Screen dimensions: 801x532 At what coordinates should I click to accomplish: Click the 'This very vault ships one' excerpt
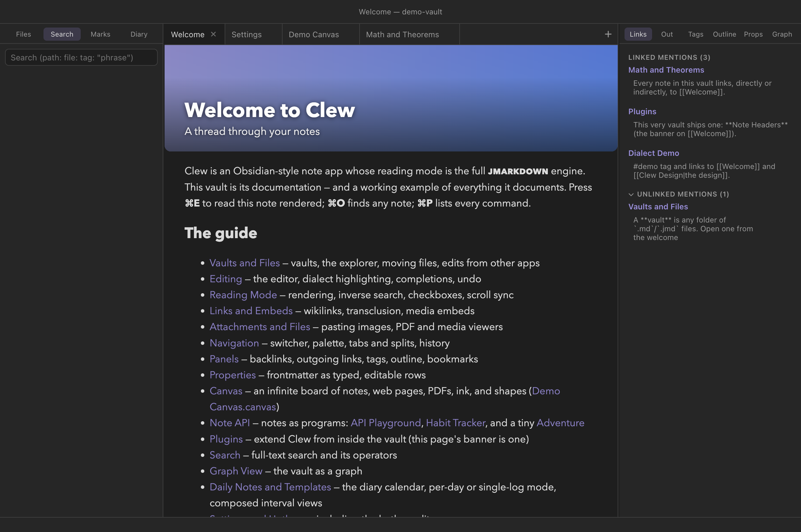coord(710,129)
